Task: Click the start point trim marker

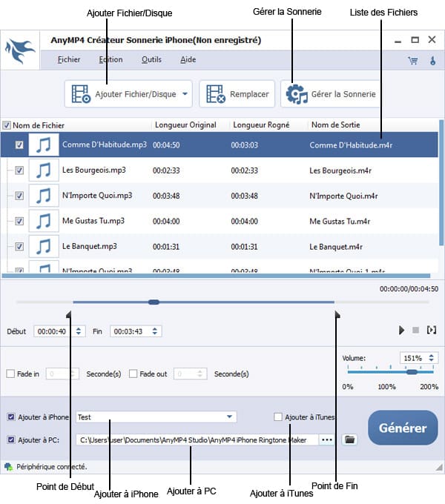Action: [69, 314]
